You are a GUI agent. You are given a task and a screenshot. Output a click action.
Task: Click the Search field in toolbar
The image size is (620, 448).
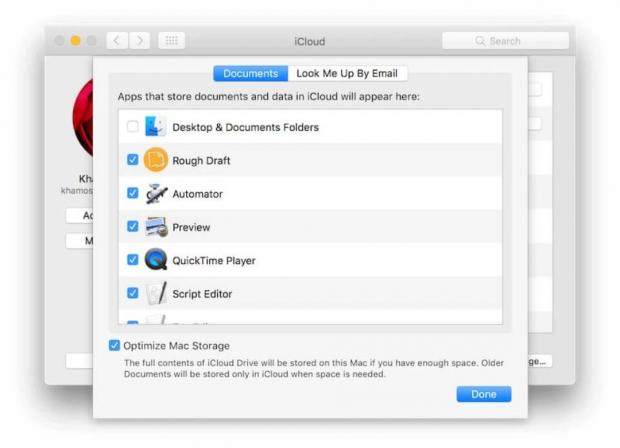[x=505, y=41]
